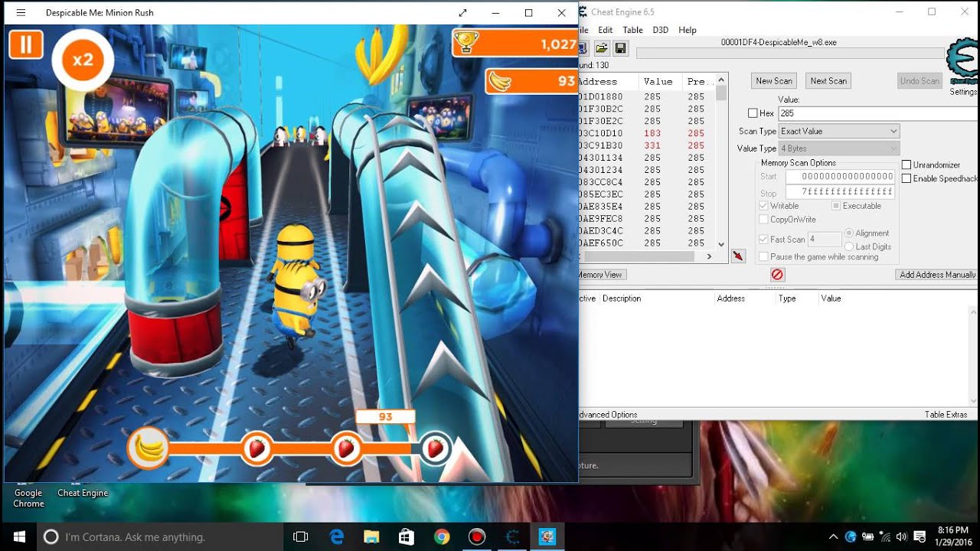Screen dimensions: 980x551
Task: Click the Start address field
Action: point(840,176)
